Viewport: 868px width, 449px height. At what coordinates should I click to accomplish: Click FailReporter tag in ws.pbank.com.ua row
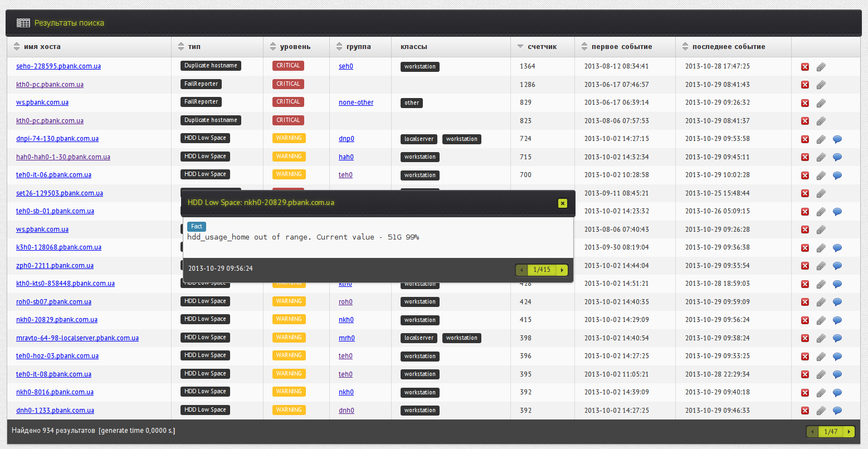[201, 102]
